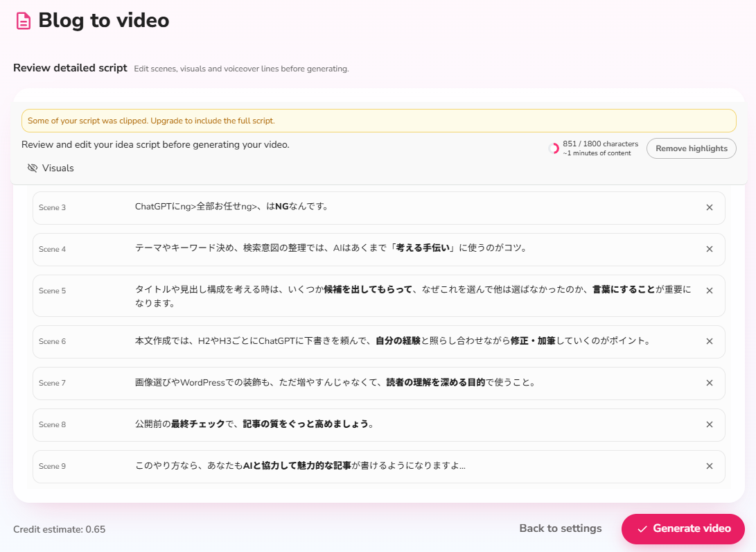Remove Scene 7 using its X icon
The height and width of the screenshot is (552, 756).
pyautogui.click(x=710, y=383)
